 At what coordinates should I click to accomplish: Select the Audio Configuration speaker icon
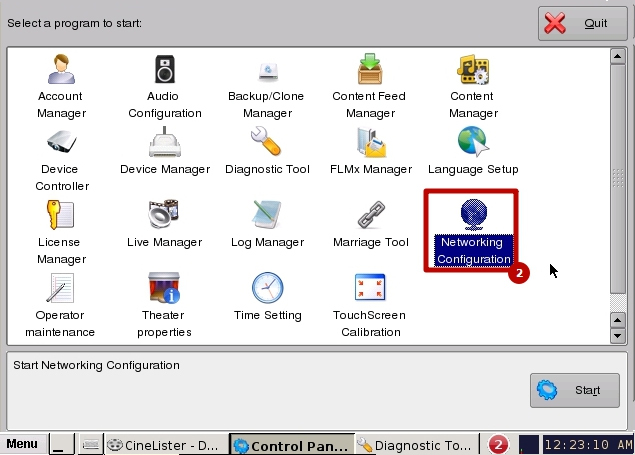[x=165, y=69]
